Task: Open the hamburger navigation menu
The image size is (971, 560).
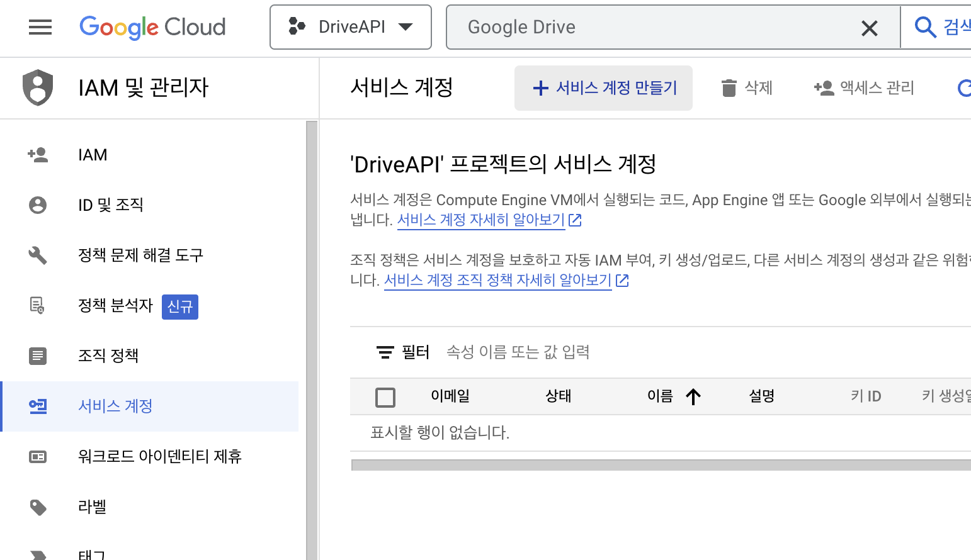Action: 40,27
